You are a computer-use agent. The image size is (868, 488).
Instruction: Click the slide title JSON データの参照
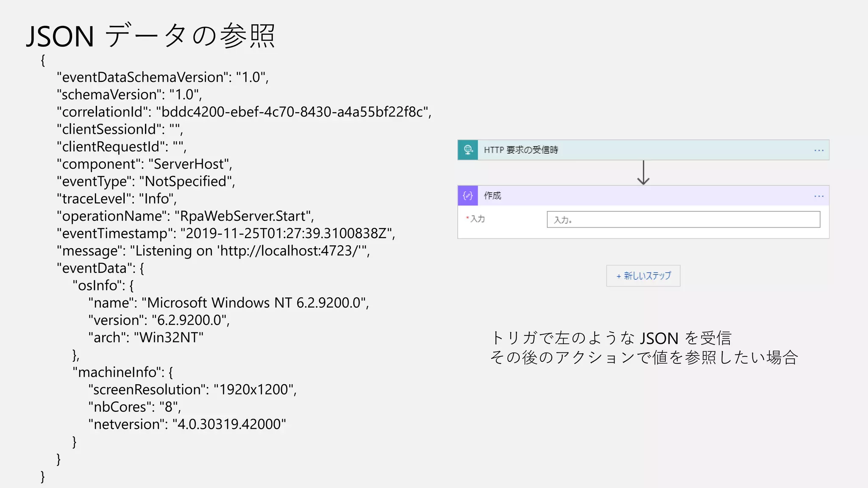point(151,36)
